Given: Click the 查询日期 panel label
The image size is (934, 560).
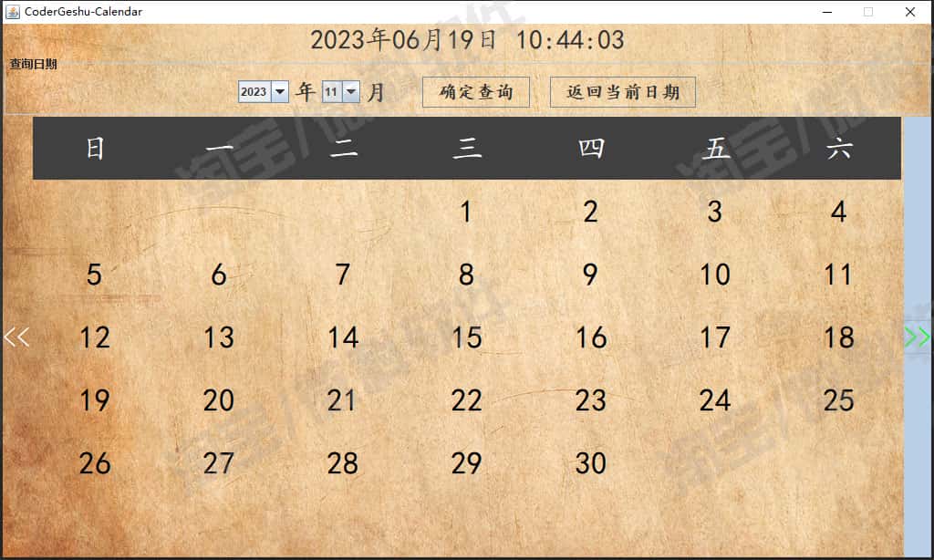Looking at the screenshot, I should [34, 64].
